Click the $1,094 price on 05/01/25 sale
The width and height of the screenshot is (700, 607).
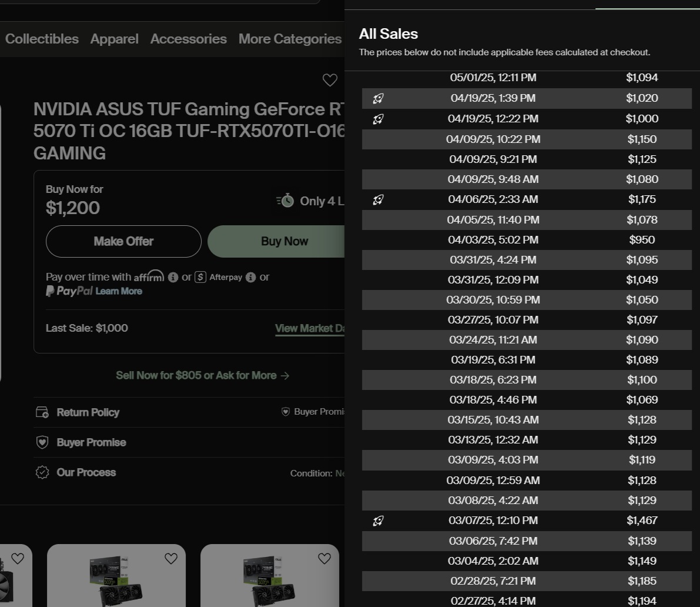click(642, 78)
